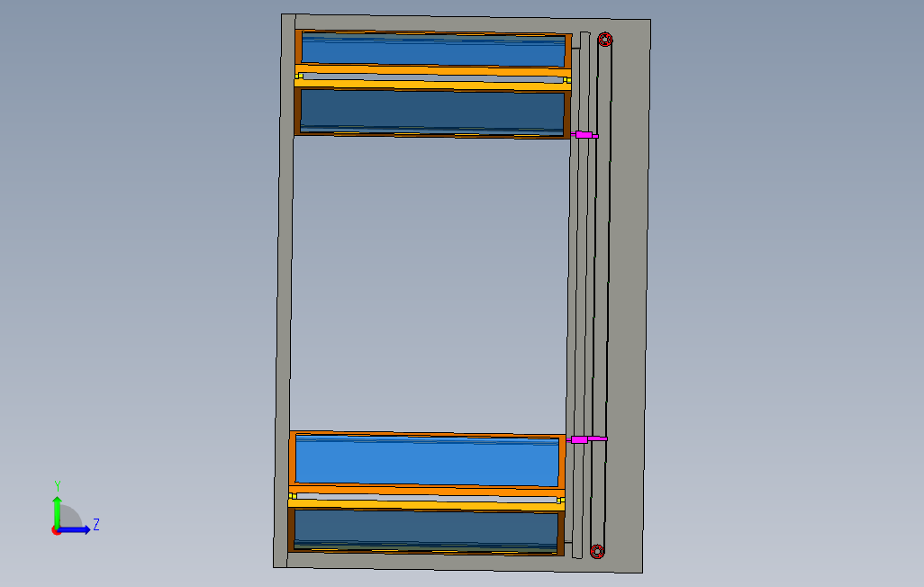Viewport: 924px width, 587px height.
Task: Pick the upper magenta connector pin
Action: tap(584, 135)
